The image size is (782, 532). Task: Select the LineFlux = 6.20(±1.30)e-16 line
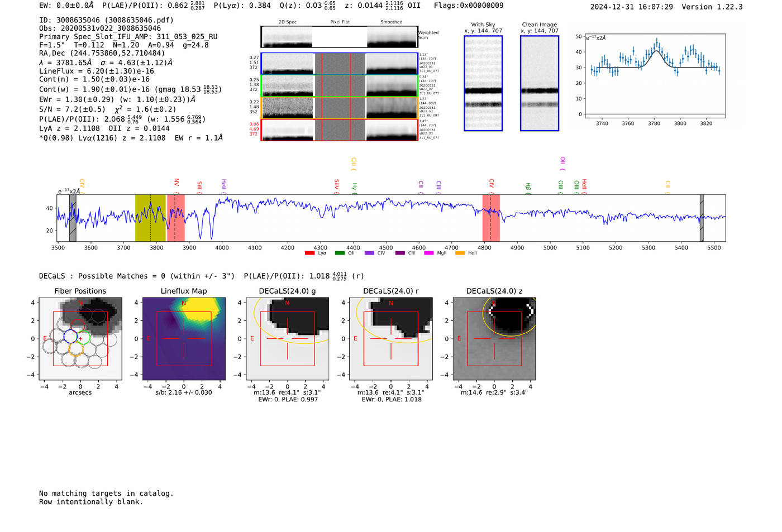click(97, 71)
